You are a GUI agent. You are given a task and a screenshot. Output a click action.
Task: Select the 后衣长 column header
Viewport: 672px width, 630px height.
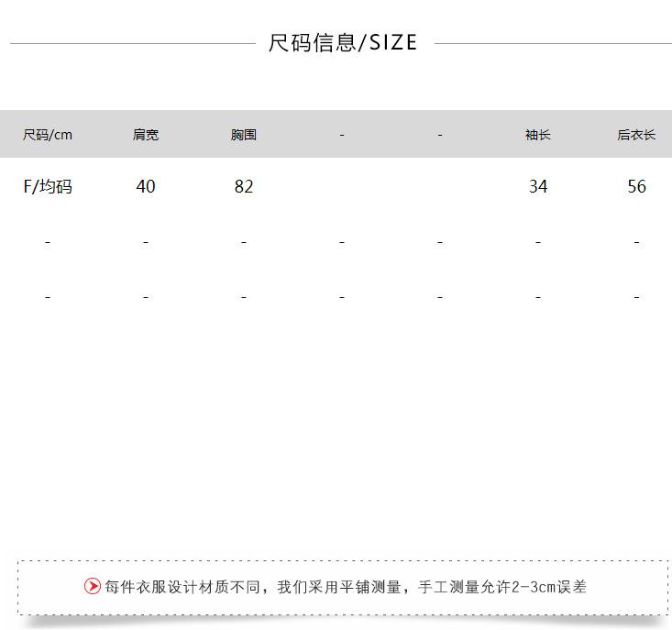click(x=636, y=135)
